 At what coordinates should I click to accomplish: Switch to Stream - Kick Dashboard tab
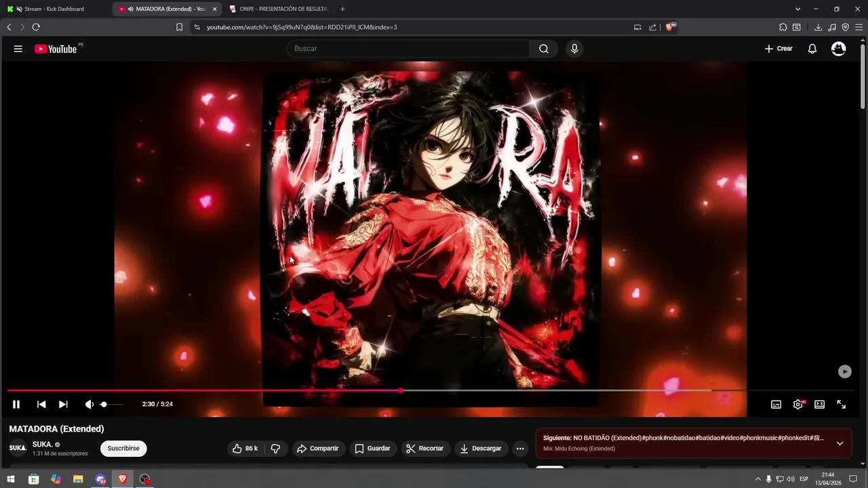coord(54,9)
